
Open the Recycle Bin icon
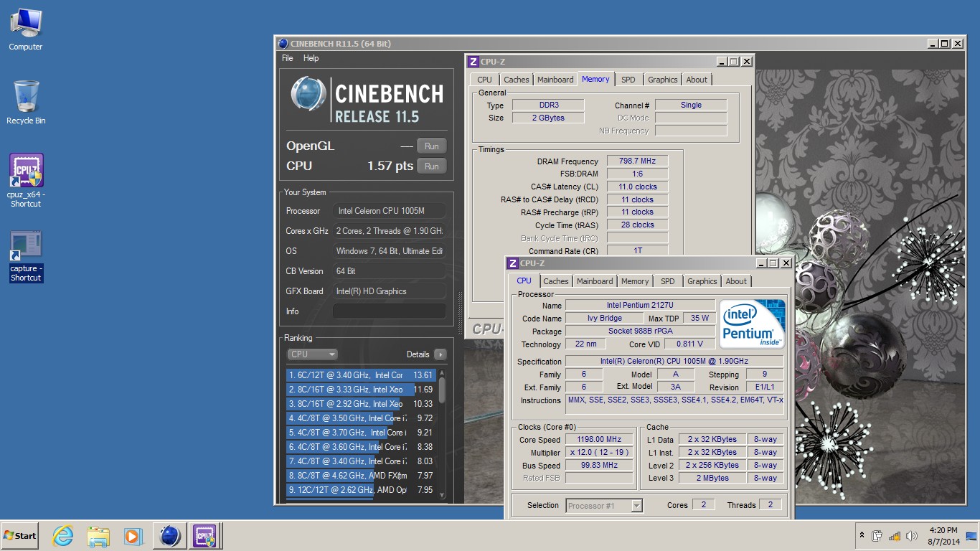coord(26,103)
